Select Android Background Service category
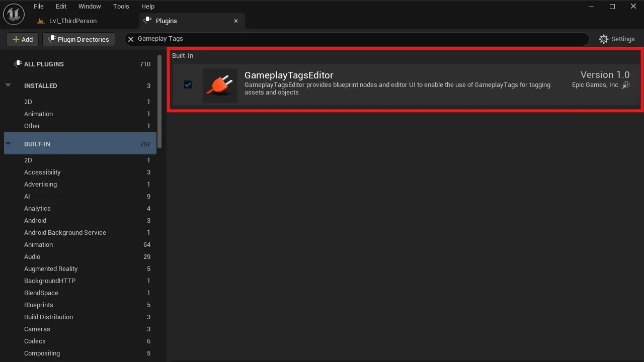Image resolution: width=644 pixels, height=362 pixels. (x=80, y=232)
